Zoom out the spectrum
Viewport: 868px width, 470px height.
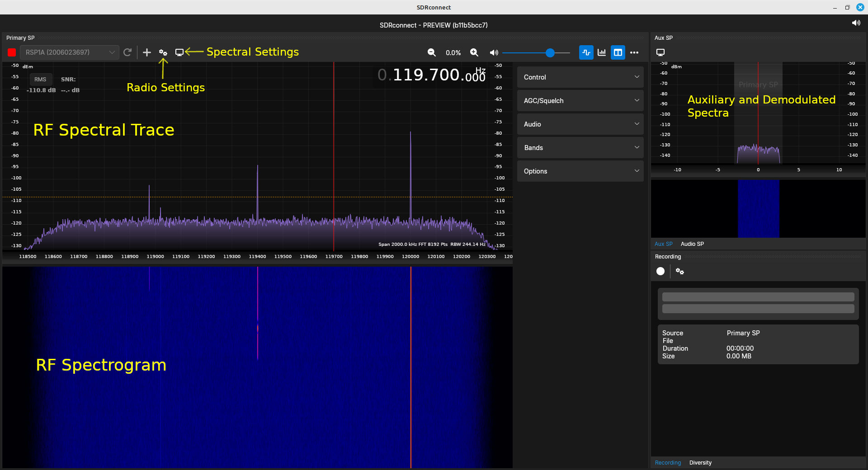(432, 52)
